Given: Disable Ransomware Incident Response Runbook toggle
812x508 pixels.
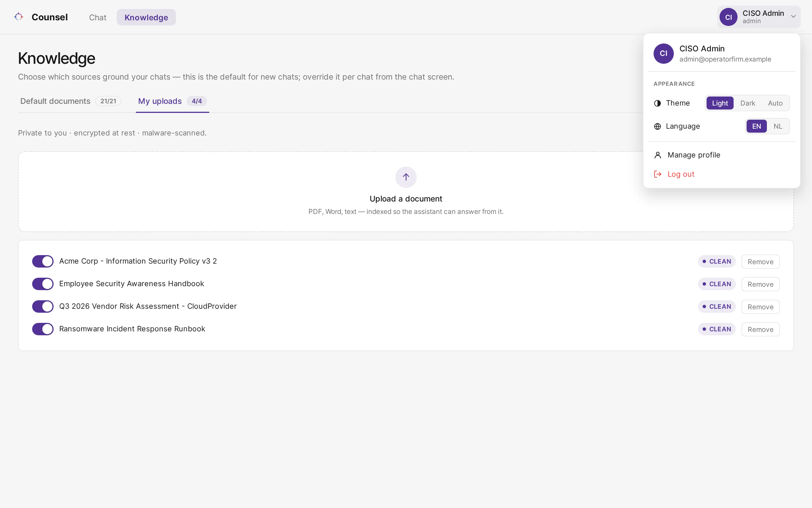Looking at the screenshot, I should 43,329.
